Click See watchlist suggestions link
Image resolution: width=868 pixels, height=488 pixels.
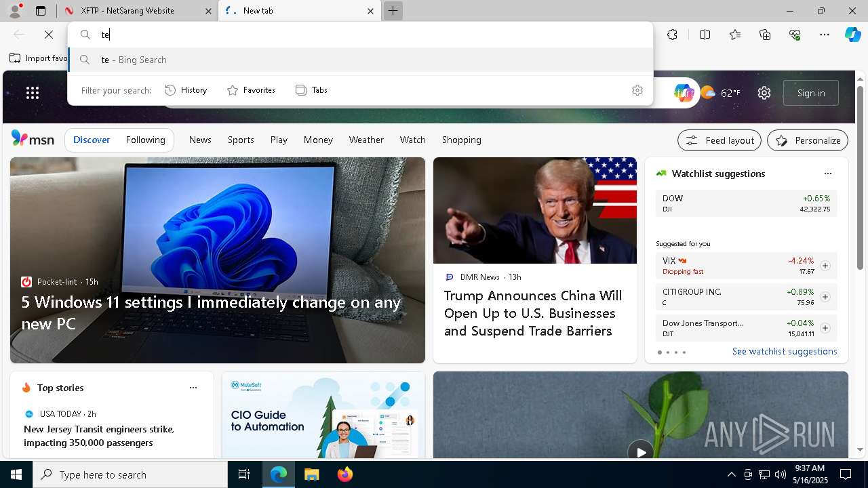785,351
